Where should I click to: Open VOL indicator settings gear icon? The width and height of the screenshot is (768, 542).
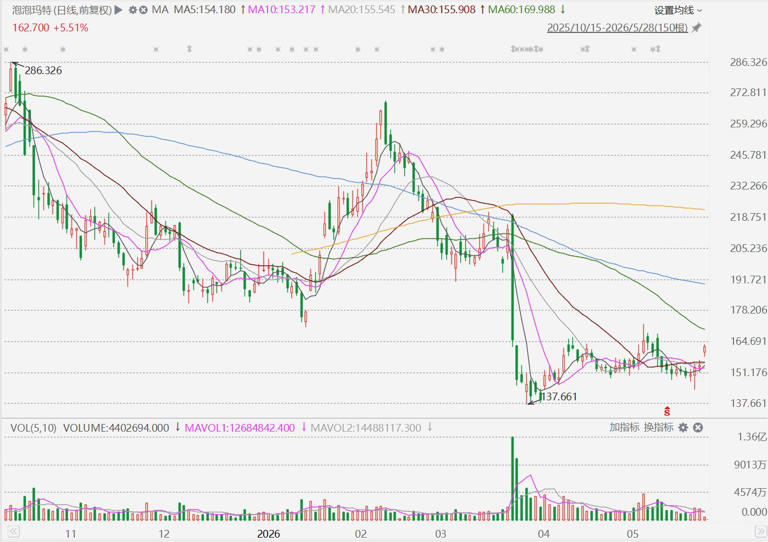683,427
